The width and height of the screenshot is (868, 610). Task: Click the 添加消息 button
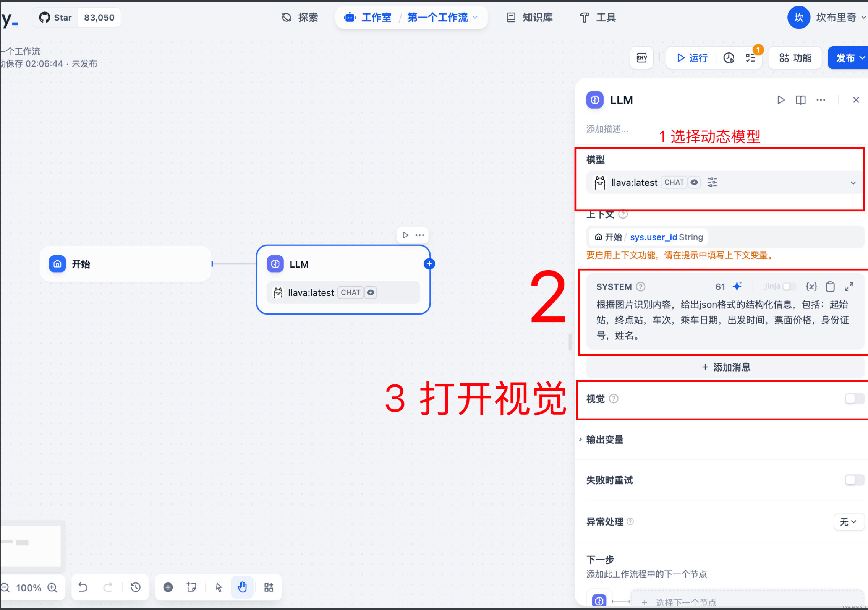[725, 367]
